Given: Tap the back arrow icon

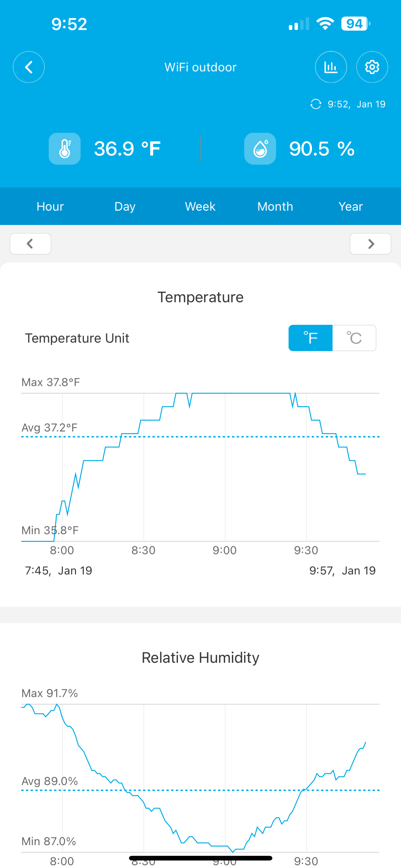Looking at the screenshot, I should pos(29,67).
